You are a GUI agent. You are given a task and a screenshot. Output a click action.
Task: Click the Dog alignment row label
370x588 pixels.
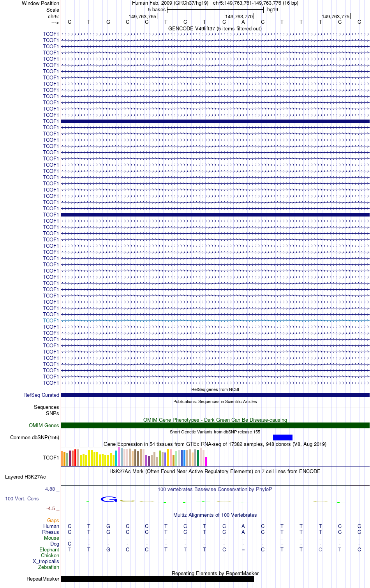[55, 544]
